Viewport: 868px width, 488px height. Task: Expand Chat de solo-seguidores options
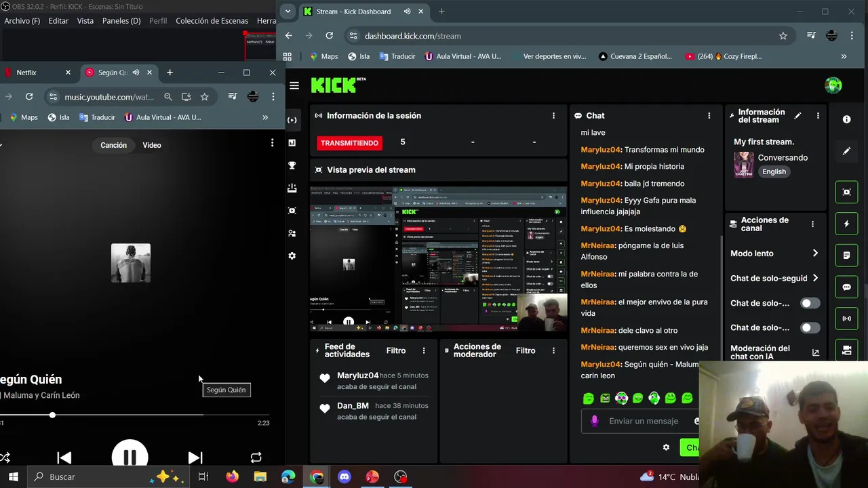(x=815, y=278)
